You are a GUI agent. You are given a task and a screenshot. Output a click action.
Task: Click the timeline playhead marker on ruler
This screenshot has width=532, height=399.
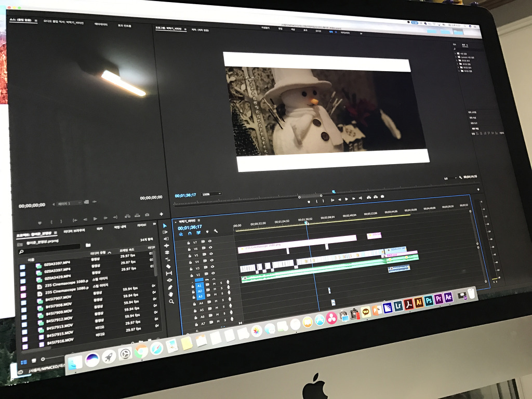click(x=306, y=222)
